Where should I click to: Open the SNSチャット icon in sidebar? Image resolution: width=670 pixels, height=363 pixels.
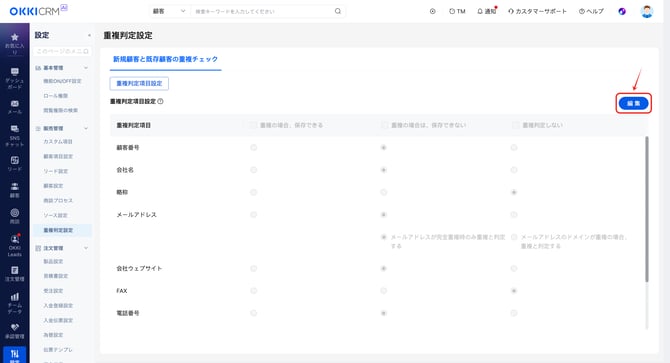[15, 129]
